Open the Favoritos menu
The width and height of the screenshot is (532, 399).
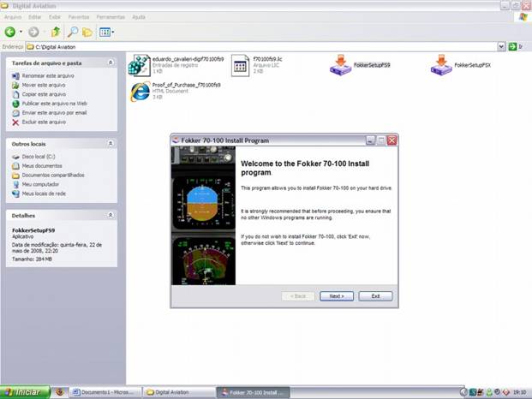click(79, 17)
